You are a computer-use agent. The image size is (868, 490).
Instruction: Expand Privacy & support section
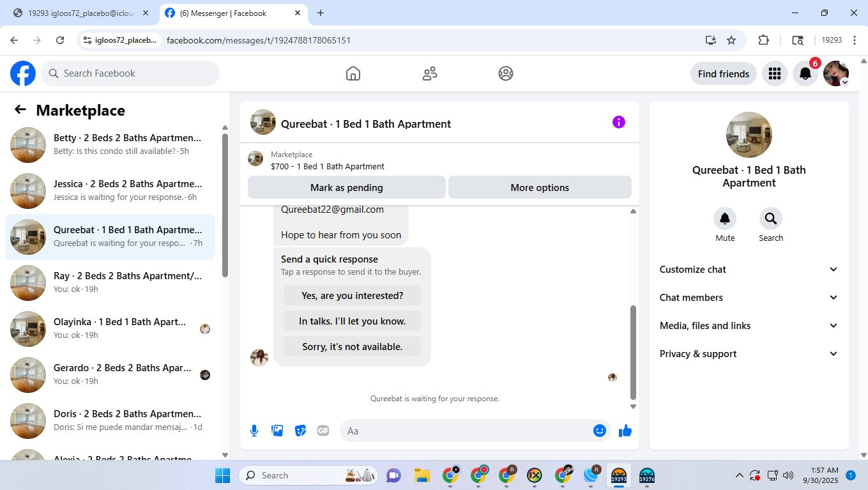pyautogui.click(x=749, y=354)
